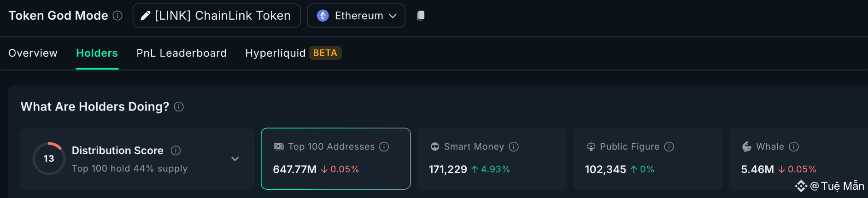Click the Distribution Score 13 gauge

[x=49, y=158]
